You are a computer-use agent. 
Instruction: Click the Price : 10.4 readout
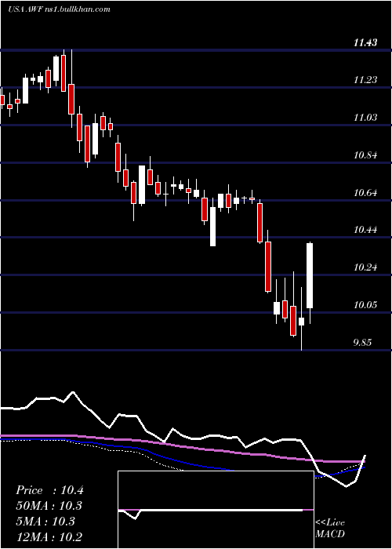(49, 490)
